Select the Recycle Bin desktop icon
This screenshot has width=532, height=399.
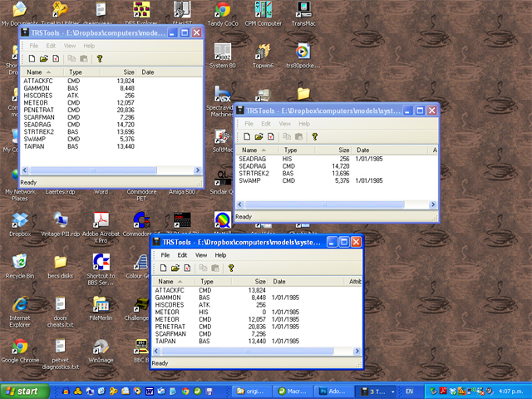pyautogui.click(x=20, y=266)
